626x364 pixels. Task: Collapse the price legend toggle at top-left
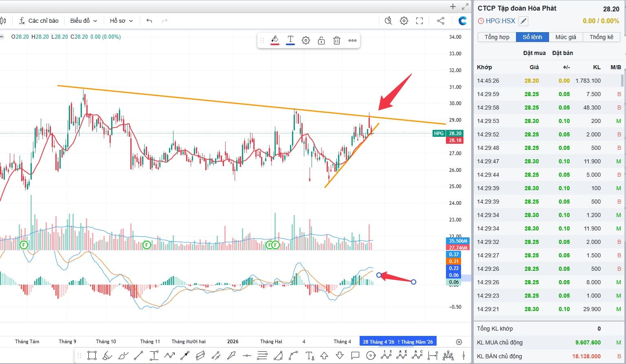[x=2, y=37]
